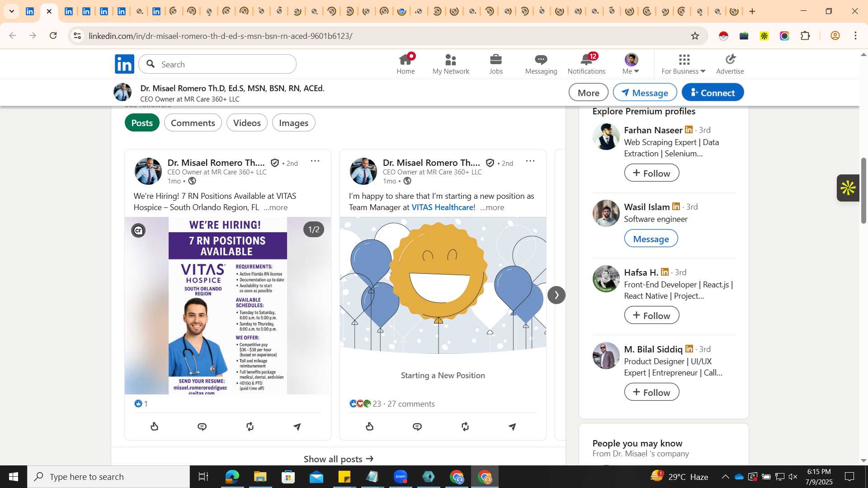868x488 pixels.
Task: Open Advertise icon in navbar
Action: tap(730, 64)
